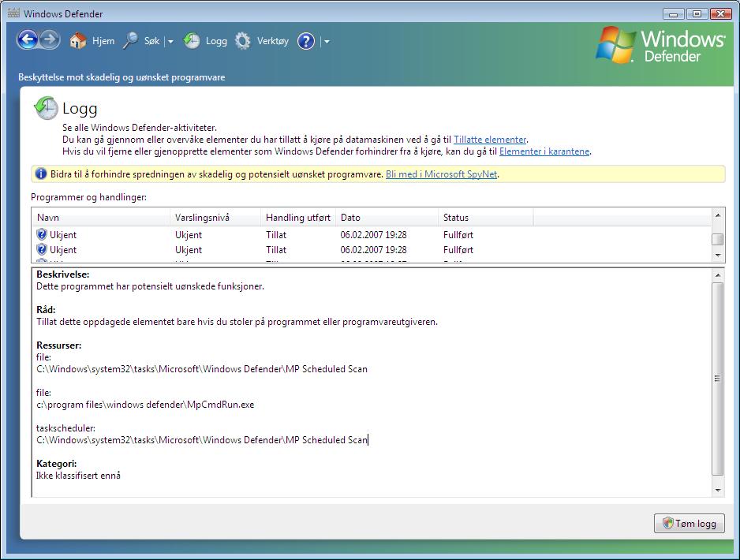The height and width of the screenshot is (560, 740).
Task: Open the Logg clock icon in toolbar
Action: click(191, 41)
